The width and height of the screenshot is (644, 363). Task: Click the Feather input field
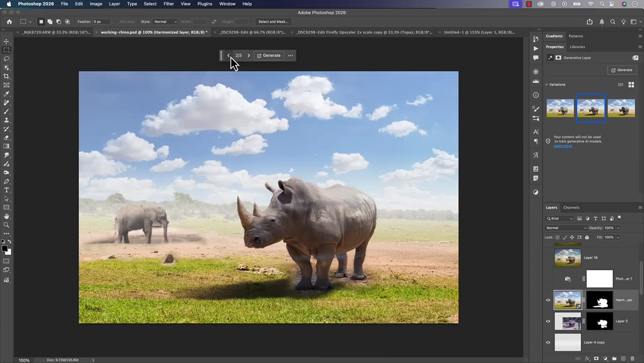101,21
